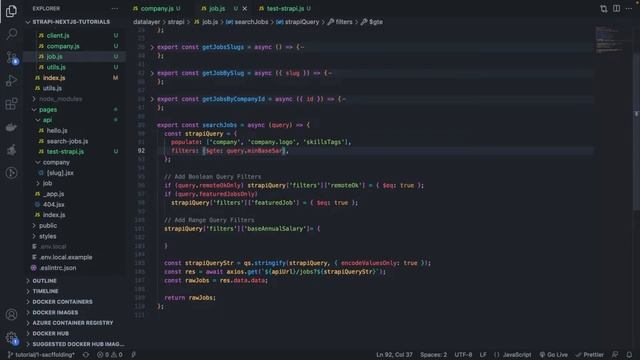Image resolution: width=640 pixels, height=360 pixels.
Task: Click Explorer more actions ellipsis
Action: click(115, 9)
